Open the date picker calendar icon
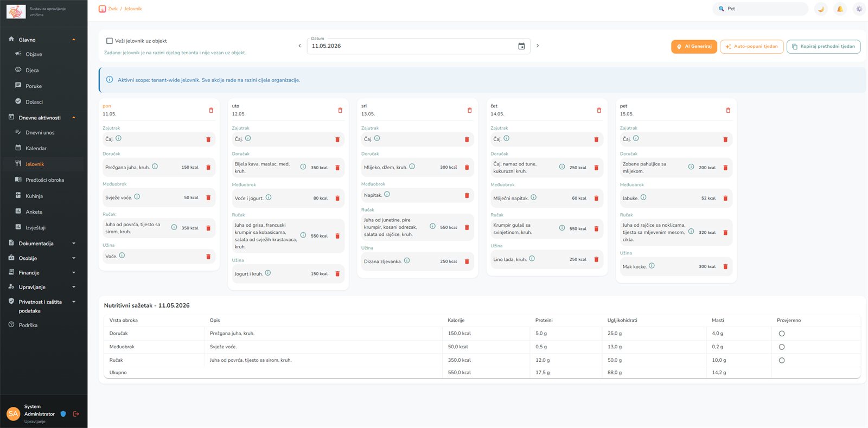The height and width of the screenshot is (428, 868). pyautogui.click(x=521, y=46)
